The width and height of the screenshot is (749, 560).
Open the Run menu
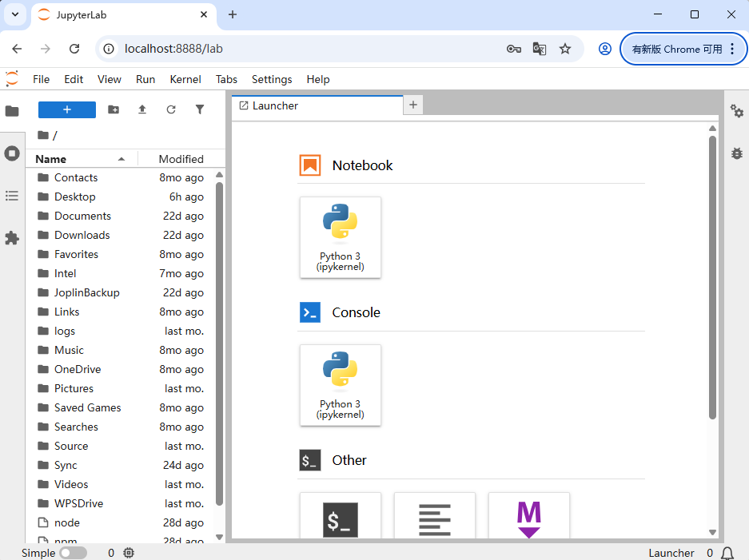point(145,79)
